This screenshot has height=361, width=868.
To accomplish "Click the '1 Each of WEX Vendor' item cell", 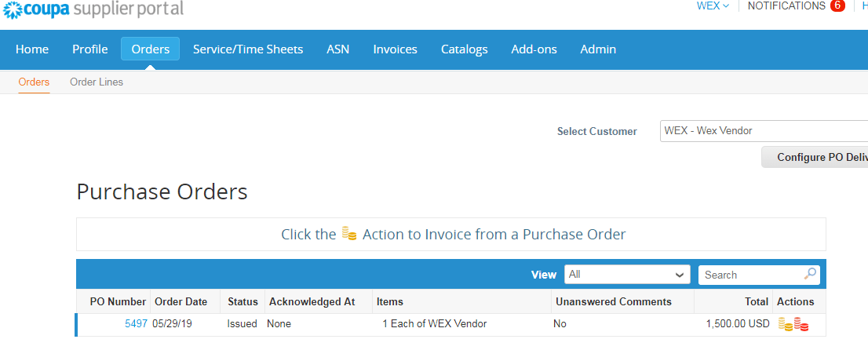I will [435, 324].
